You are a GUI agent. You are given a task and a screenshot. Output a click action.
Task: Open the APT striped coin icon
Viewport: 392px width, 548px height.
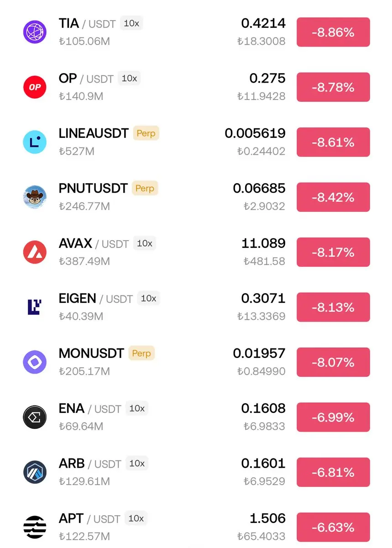[x=35, y=527]
